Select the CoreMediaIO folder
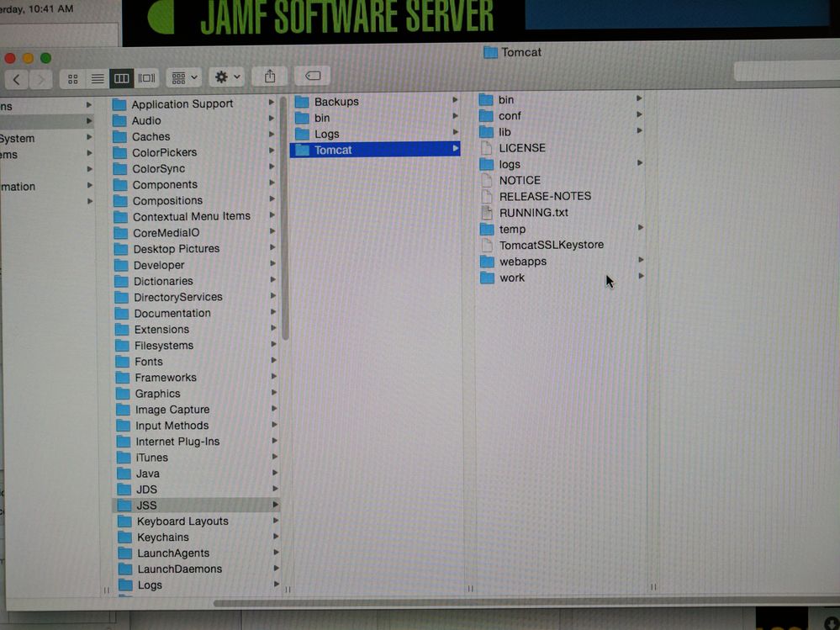The image size is (840, 630). tap(166, 233)
